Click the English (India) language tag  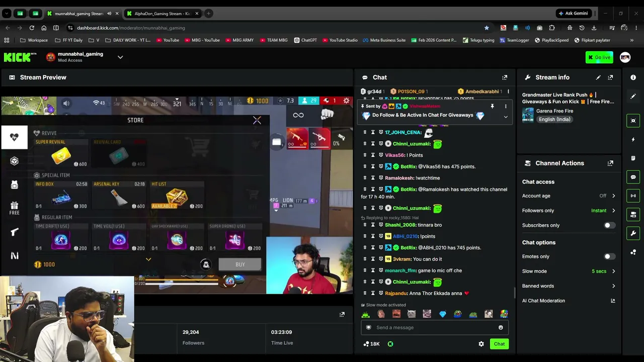[x=554, y=120]
